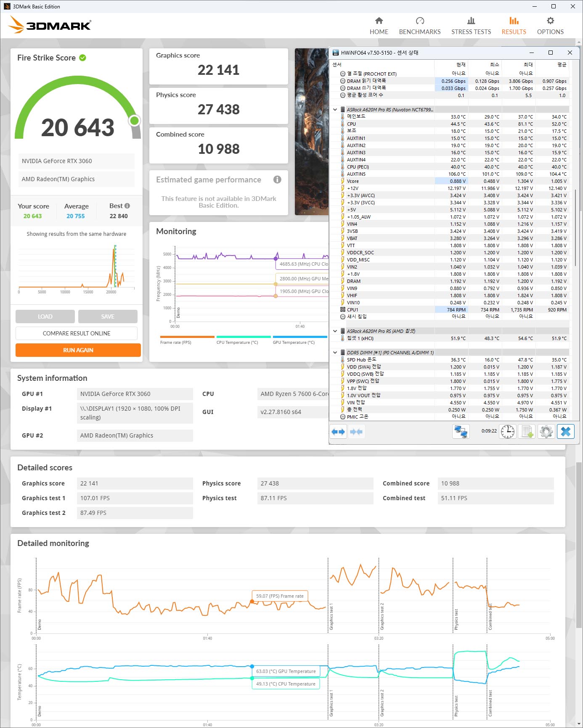Click the DRAM write bandwidth row icon

point(343,88)
